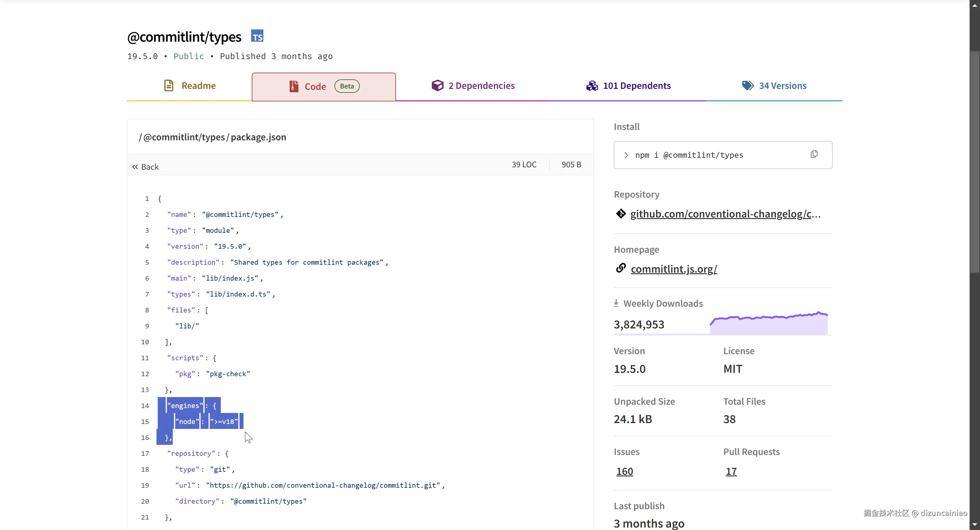Click the homepage chain link icon
Screen dimensions: 980x530
click(x=620, y=268)
